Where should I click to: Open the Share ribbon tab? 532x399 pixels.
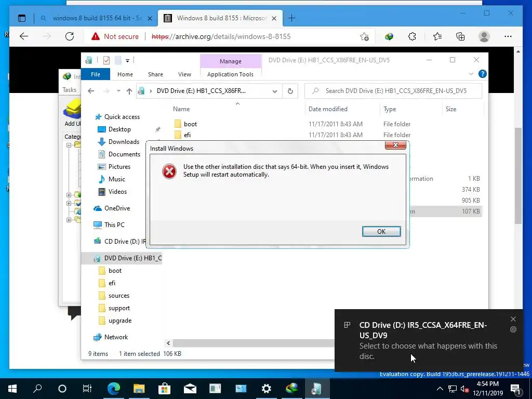155,74
